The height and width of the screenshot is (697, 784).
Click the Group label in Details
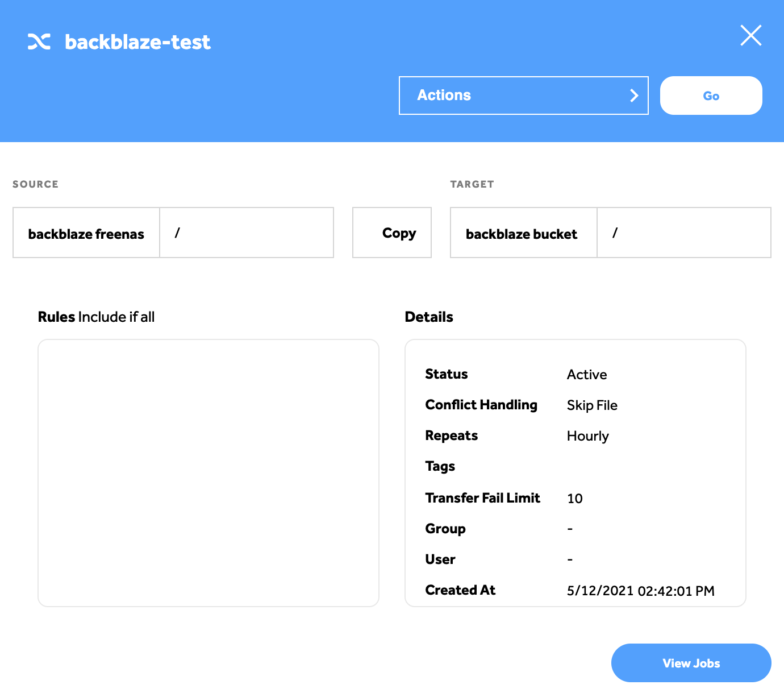445,529
